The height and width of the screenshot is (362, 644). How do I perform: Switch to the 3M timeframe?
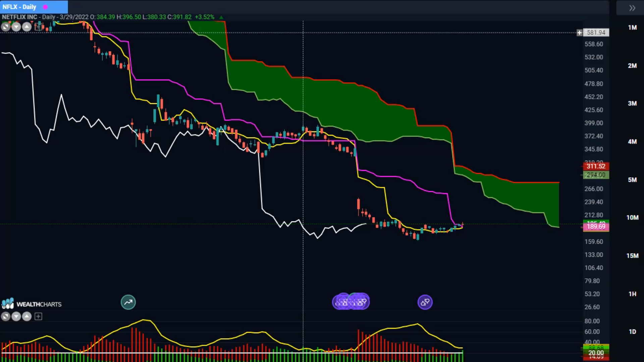(632, 104)
